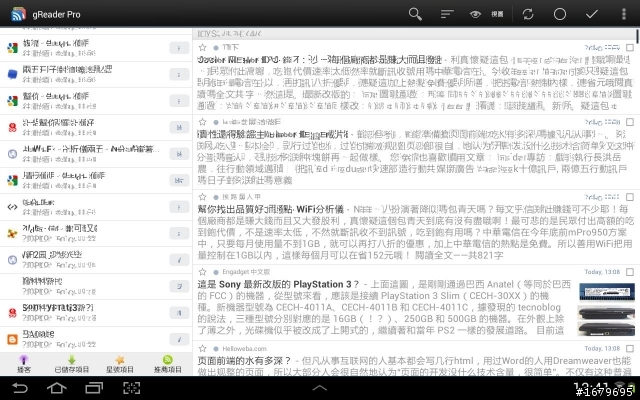Screen dimensions: 640x400
Task: Click Today, 13:08 timestamp on the PlayStation article
Action: pos(602,272)
